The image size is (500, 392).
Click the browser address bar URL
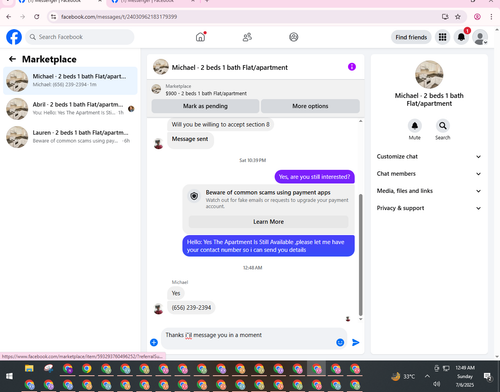(119, 17)
